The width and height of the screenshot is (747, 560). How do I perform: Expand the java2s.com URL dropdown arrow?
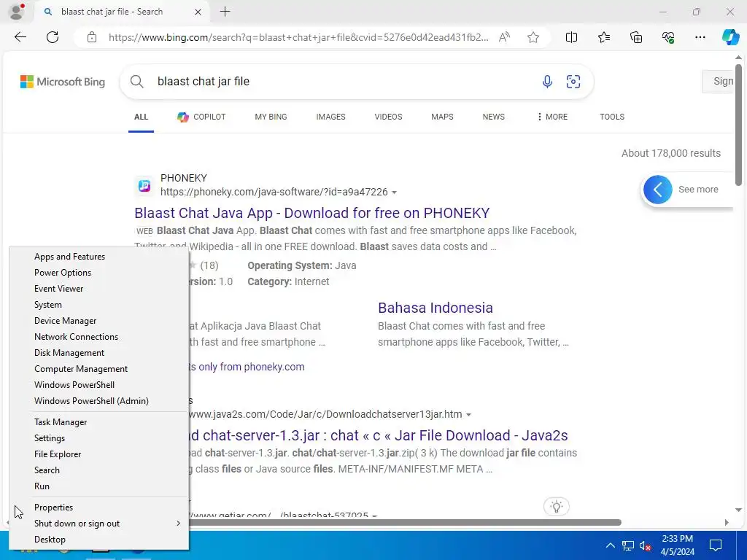click(468, 415)
